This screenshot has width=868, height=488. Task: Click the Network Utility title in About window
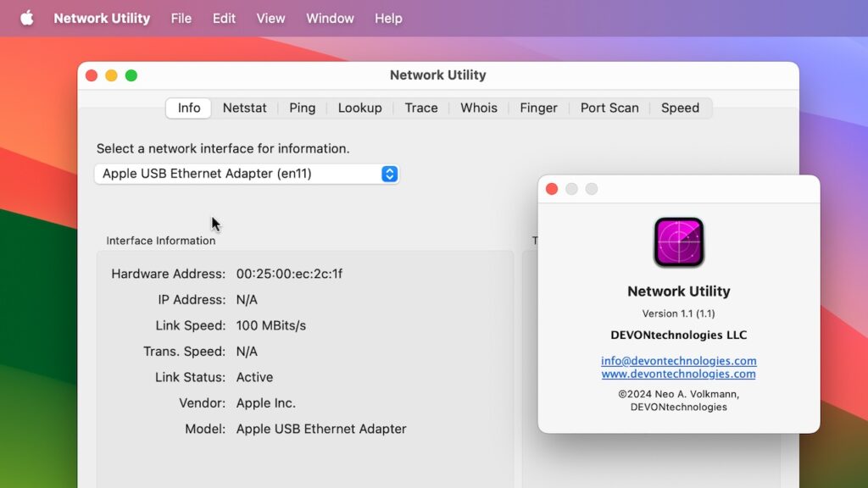(x=679, y=291)
